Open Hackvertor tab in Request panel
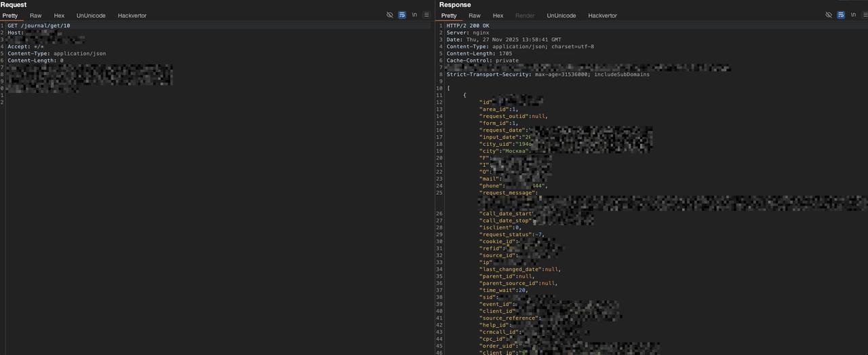The width and height of the screenshot is (868, 355). [x=132, y=16]
